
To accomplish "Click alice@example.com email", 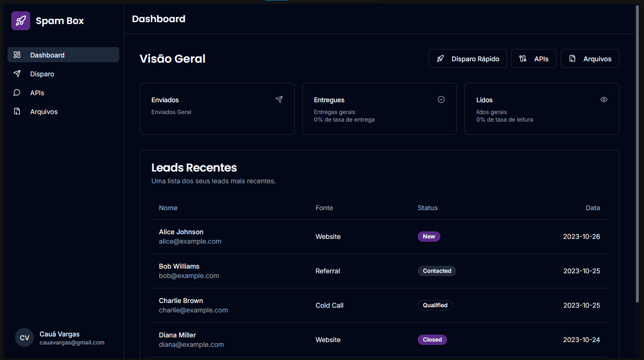I will [190, 241].
